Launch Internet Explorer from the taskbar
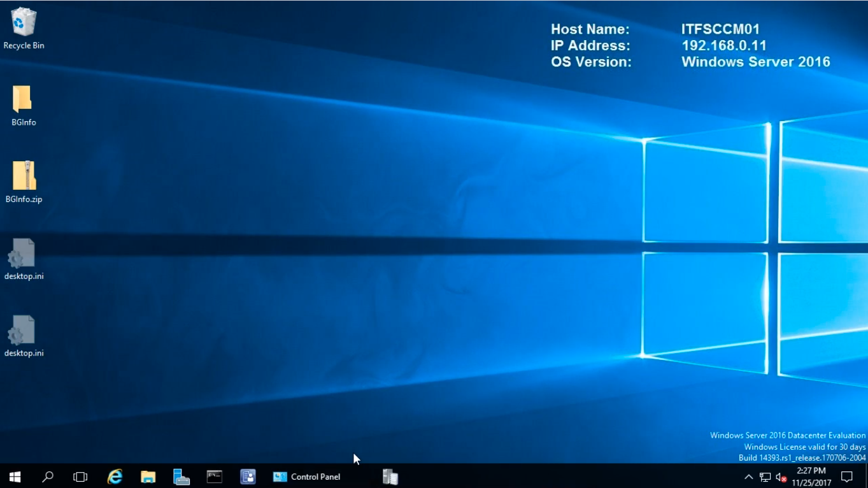The width and height of the screenshot is (868, 488). (x=115, y=477)
